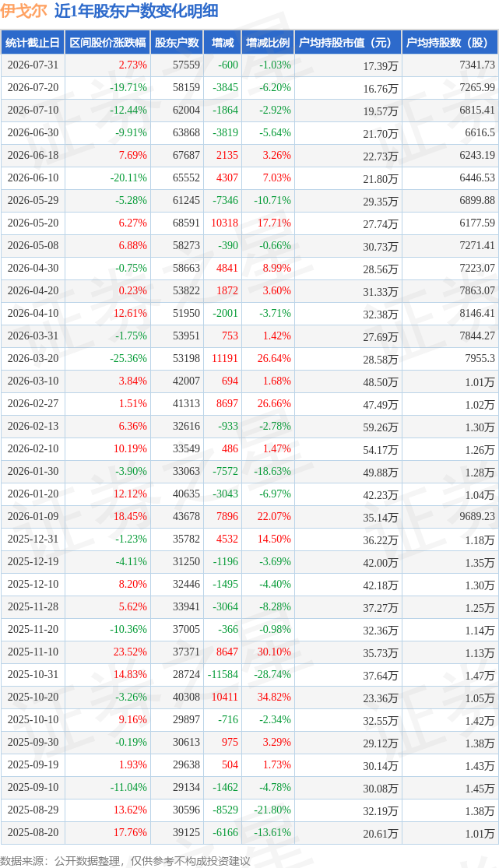Select the 59.26万 market value cell
The width and height of the screenshot is (499, 868).
381,427
